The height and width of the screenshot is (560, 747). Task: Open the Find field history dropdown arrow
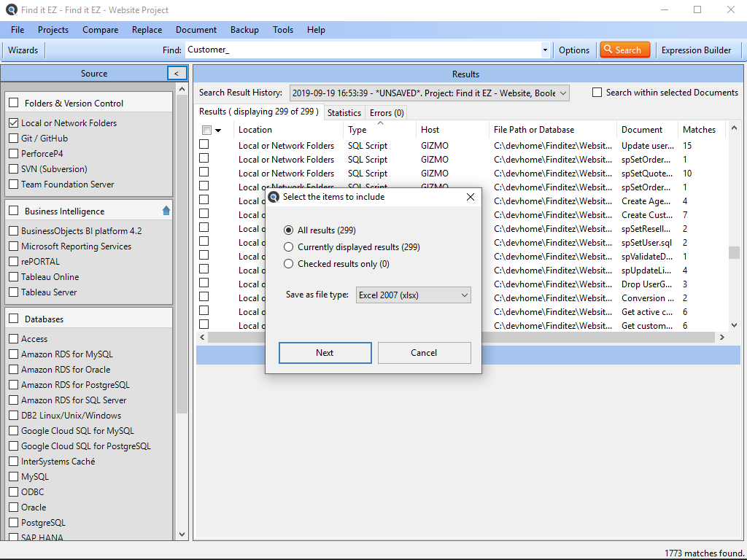click(545, 50)
